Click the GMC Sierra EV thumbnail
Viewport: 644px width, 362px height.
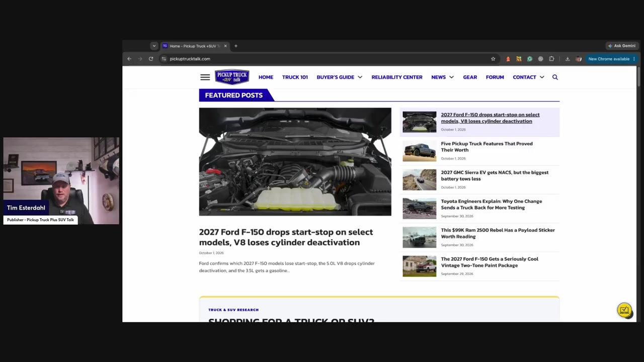click(x=419, y=179)
